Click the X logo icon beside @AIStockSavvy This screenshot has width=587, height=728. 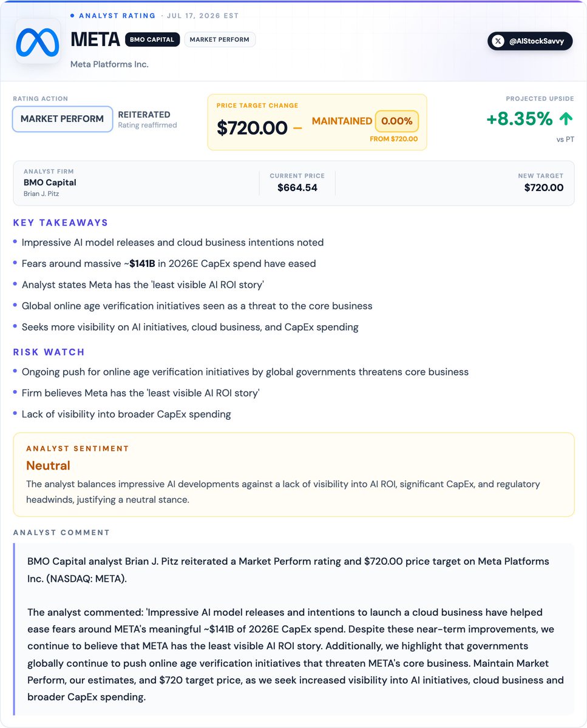[x=498, y=41]
